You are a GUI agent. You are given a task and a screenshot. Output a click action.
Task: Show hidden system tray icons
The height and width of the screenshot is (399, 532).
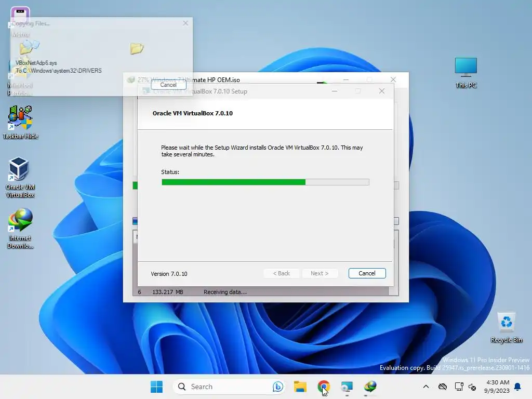[x=426, y=387]
